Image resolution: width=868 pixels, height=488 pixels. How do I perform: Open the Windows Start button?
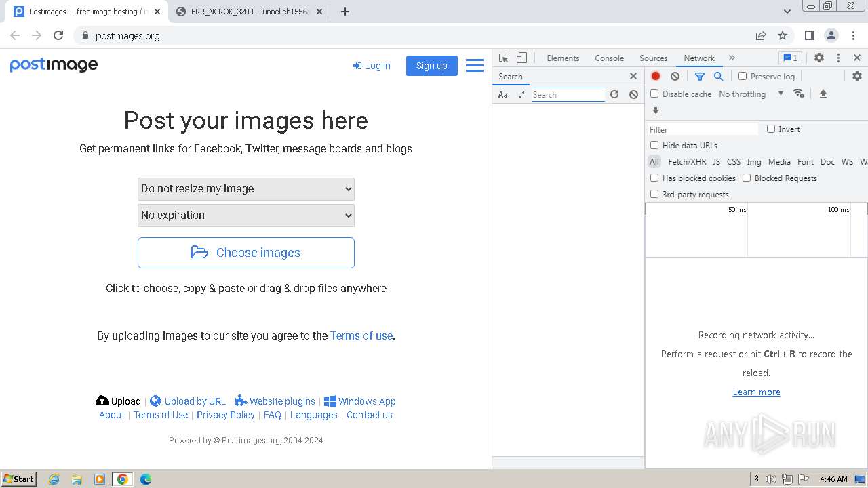19,479
